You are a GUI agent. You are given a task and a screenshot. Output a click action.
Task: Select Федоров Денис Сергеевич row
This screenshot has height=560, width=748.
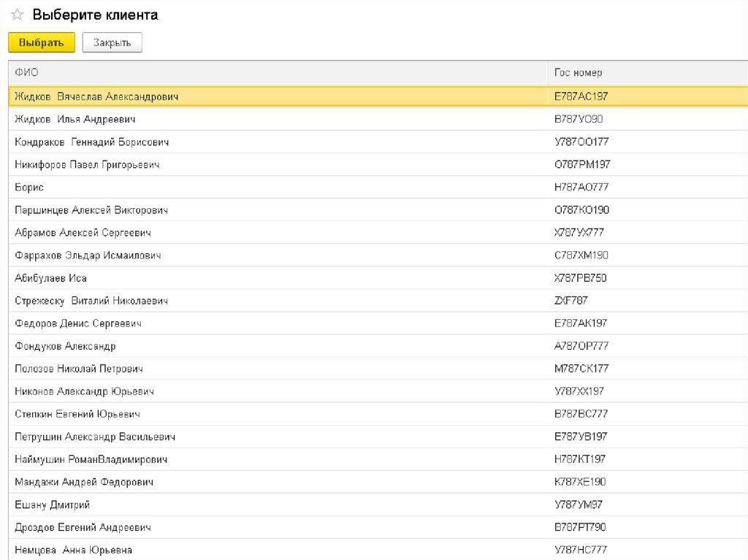(78, 323)
